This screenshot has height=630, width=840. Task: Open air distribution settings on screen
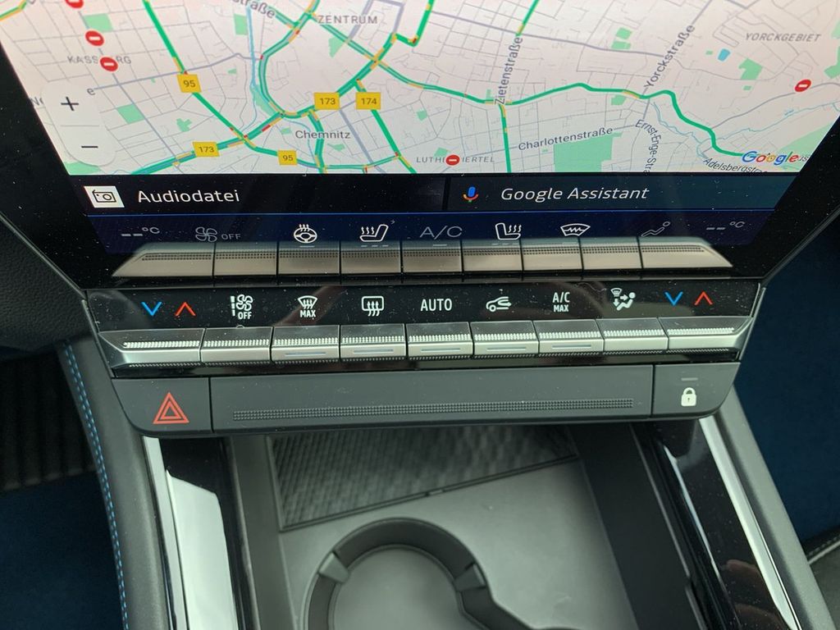655,230
